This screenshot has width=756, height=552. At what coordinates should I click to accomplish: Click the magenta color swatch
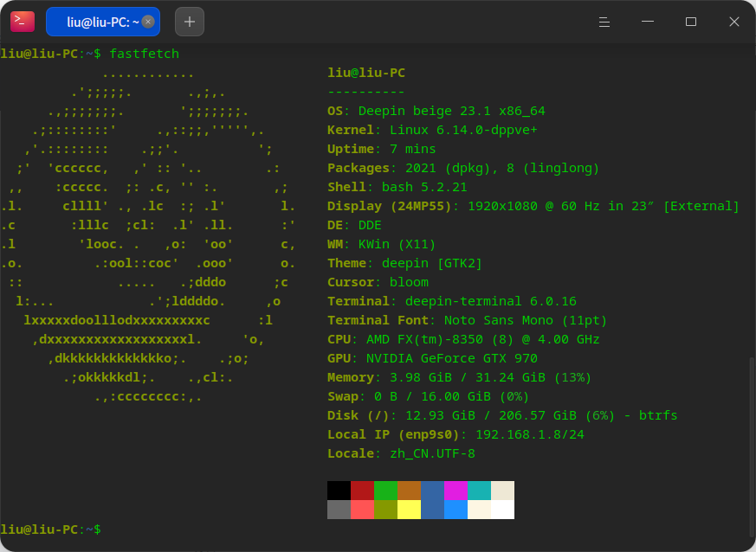point(456,491)
